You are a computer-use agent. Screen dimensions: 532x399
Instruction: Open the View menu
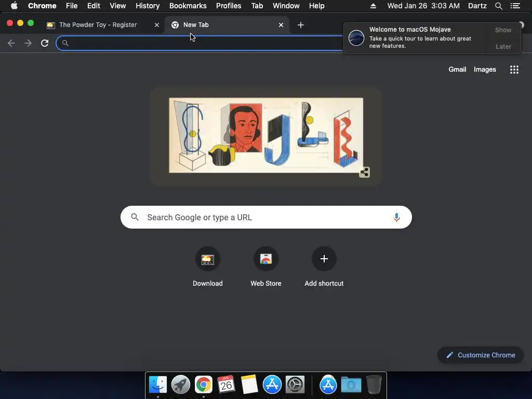click(118, 6)
